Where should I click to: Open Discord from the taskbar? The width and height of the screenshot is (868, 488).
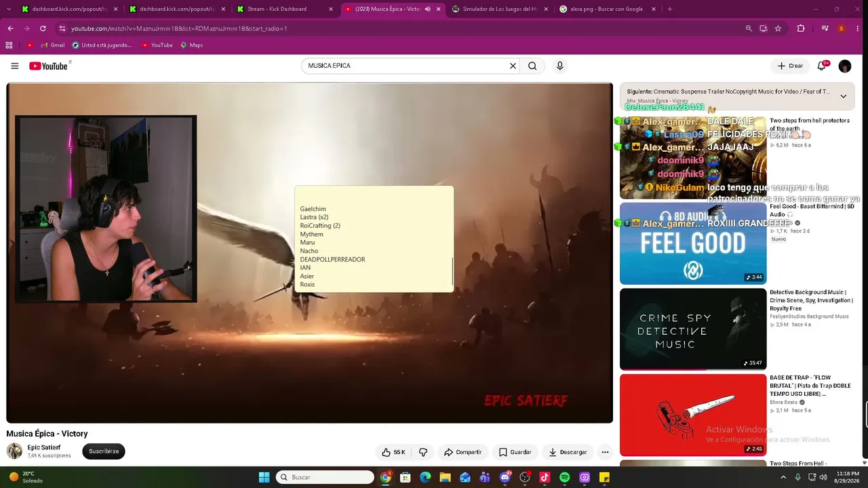pyautogui.click(x=505, y=477)
